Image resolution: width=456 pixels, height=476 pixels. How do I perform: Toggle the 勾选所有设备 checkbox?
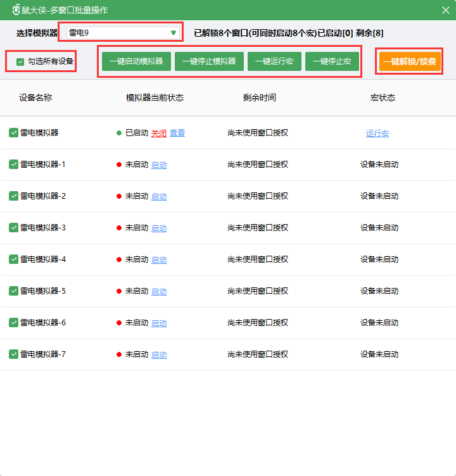(x=20, y=61)
